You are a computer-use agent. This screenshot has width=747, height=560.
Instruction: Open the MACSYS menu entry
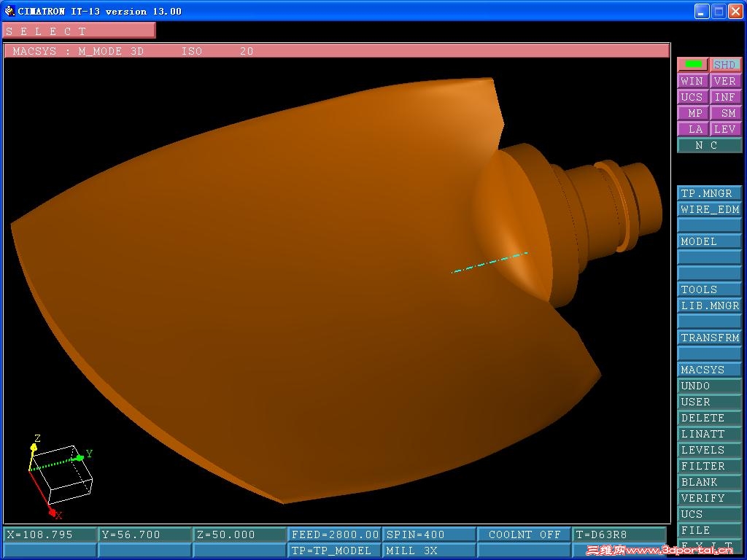(709, 370)
